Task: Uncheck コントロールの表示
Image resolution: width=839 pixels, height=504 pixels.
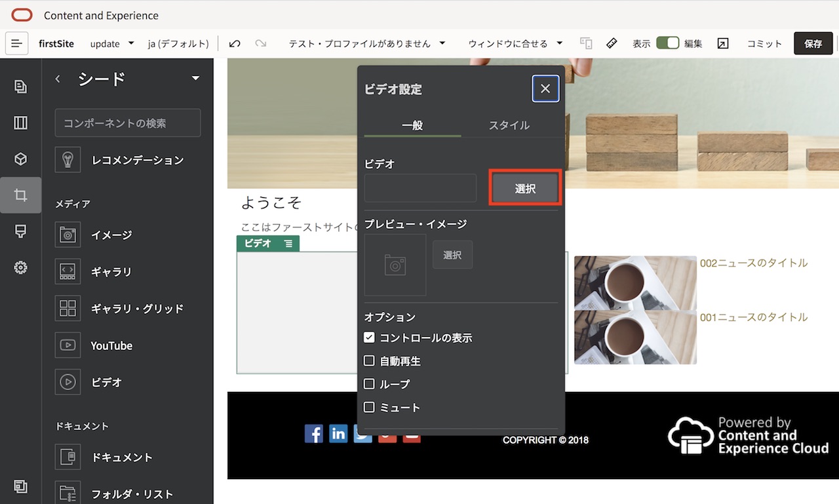Action: (x=369, y=337)
